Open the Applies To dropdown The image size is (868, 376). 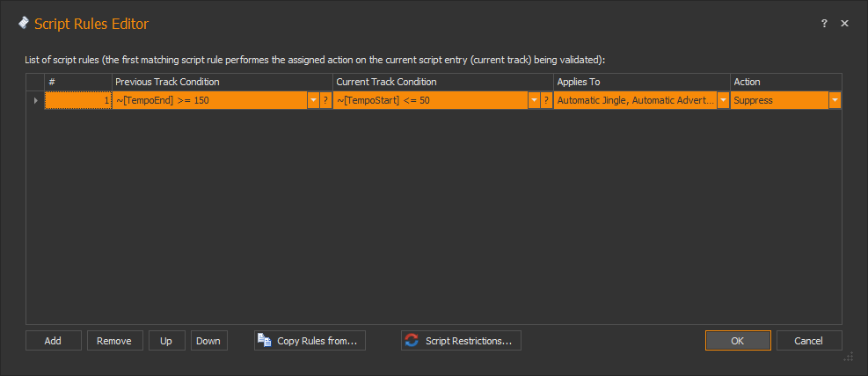coord(723,100)
